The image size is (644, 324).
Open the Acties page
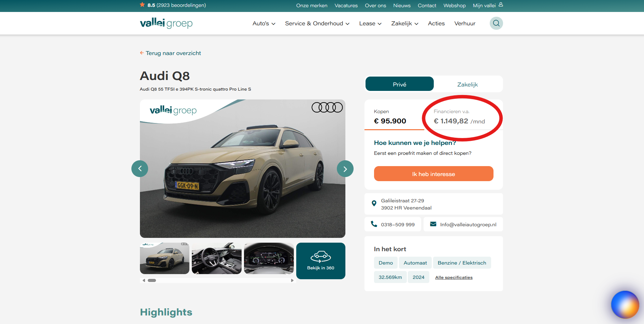click(x=436, y=23)
